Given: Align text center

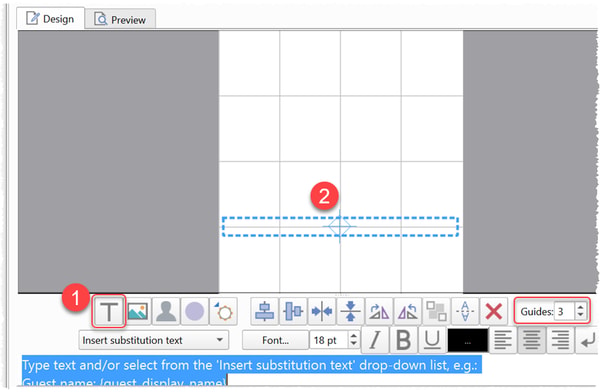Looking at the screenshot, I should tap(532, 340).
